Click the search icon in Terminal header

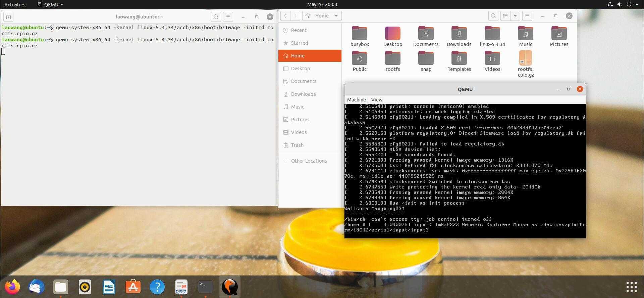tap(216, 17)
